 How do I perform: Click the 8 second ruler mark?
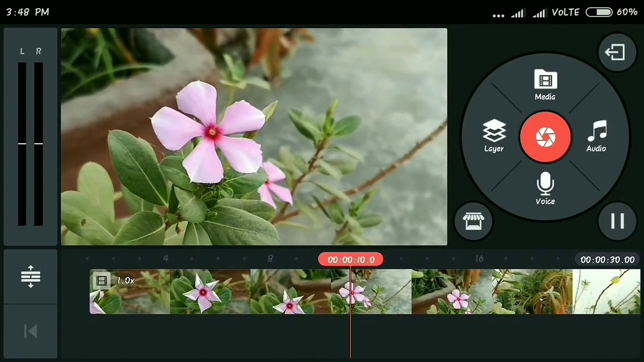coord(270,259)
